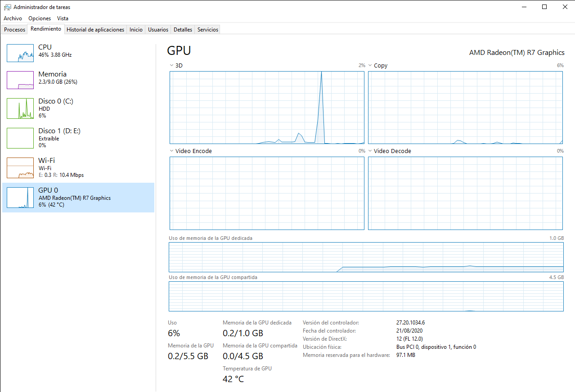Click the 1.0 GB dedicated memory scale label

coord(557,238)
